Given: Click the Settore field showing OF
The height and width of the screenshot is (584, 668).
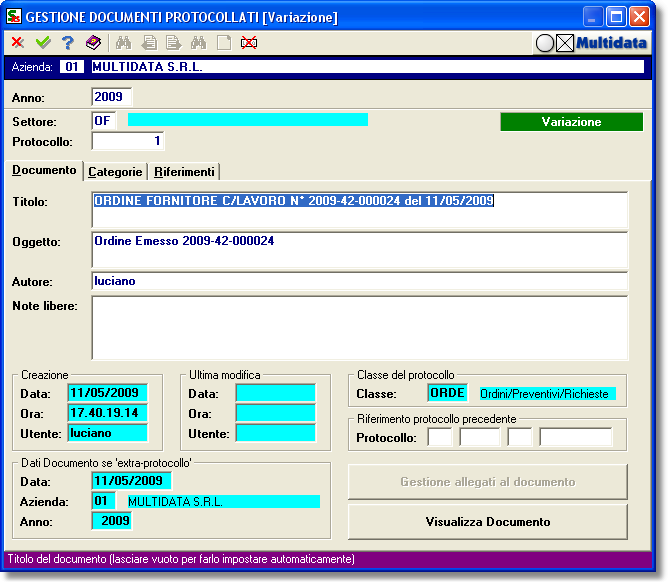Looking at the screenshot, I should click(x=104, y=121).
